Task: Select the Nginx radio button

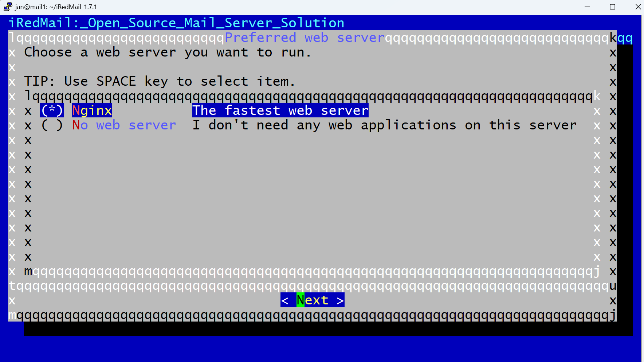Action: point(52,110)
